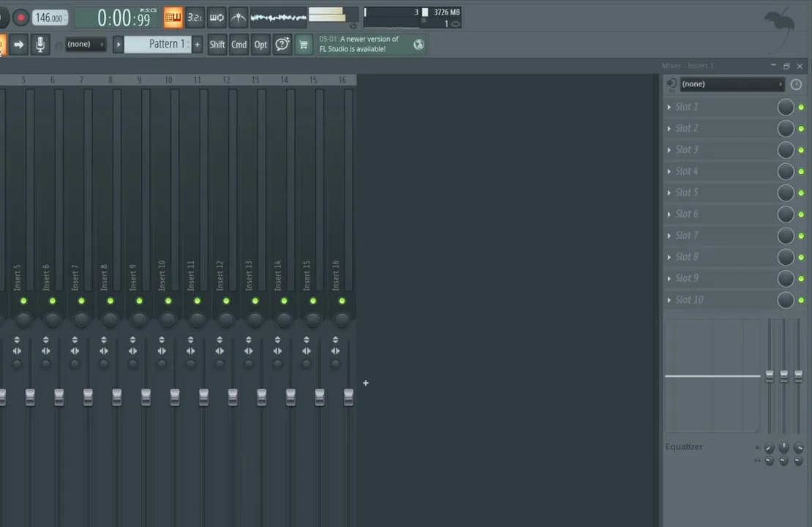Open the Pattern 1 selector
The image size is (812, 527).
click(x=158, y=45)
